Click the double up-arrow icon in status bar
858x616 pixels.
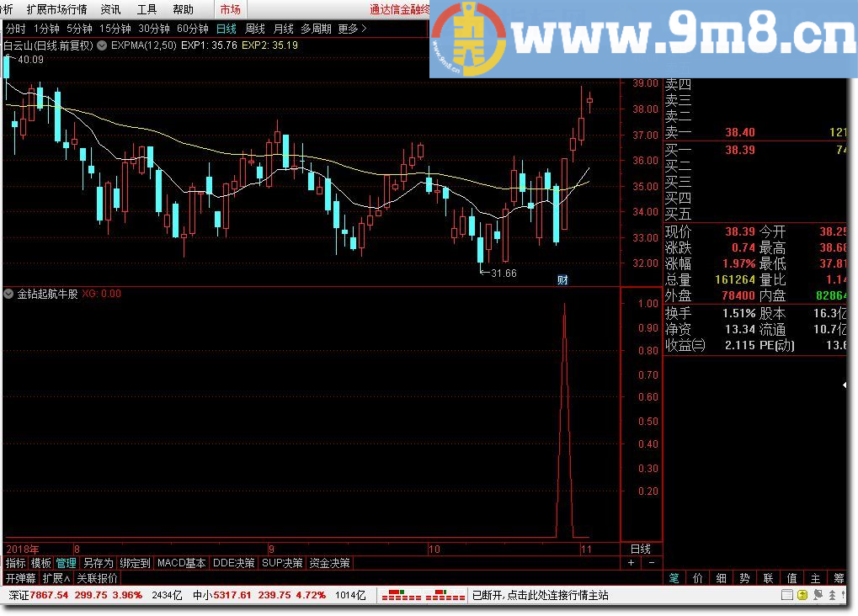pyautogui.click(x=832, y=595)
